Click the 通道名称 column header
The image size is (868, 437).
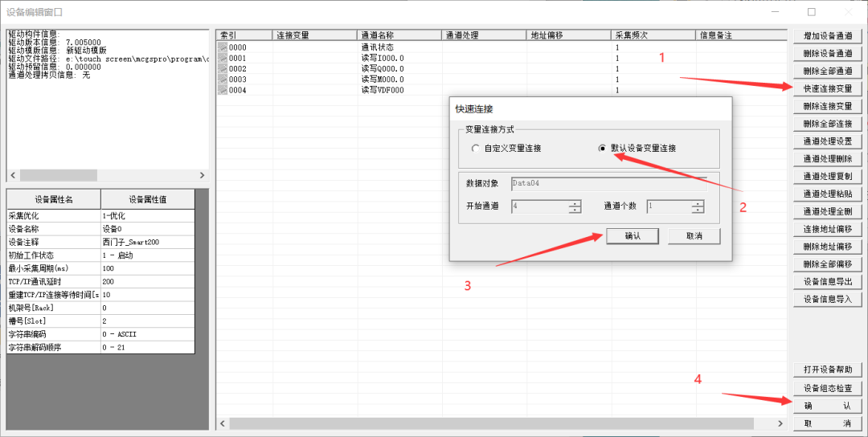pyautogui.click(x=399, y=35)
